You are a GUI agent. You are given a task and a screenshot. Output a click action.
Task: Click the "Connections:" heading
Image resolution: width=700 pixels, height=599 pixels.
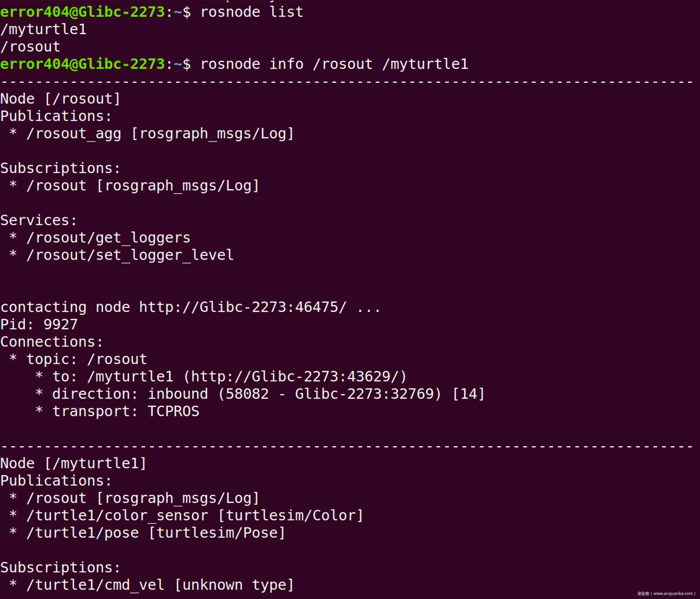(52, 342)
